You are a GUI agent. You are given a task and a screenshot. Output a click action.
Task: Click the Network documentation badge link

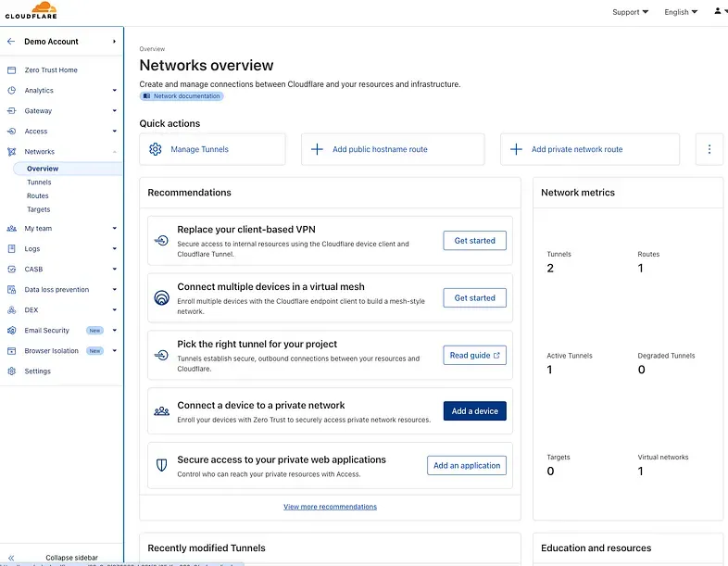pyautogui.click(x=182, y=96)
